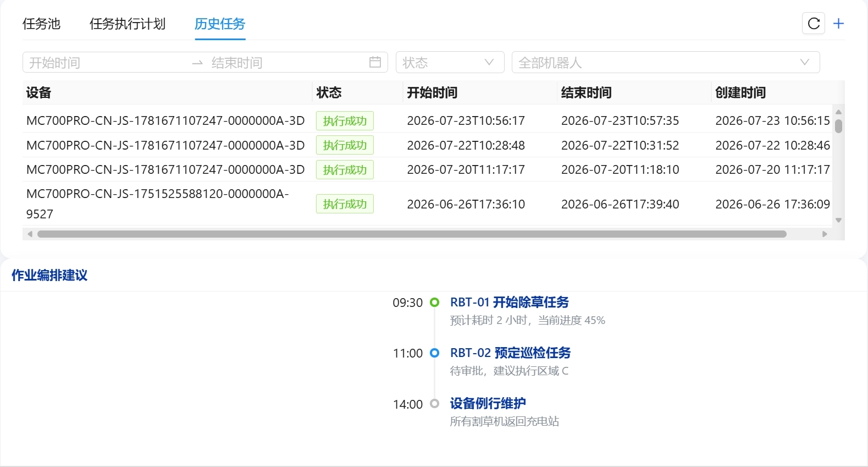Click created time 2026-07-22 10:28:46
This screenshot has height=467, width=868.
772,145
